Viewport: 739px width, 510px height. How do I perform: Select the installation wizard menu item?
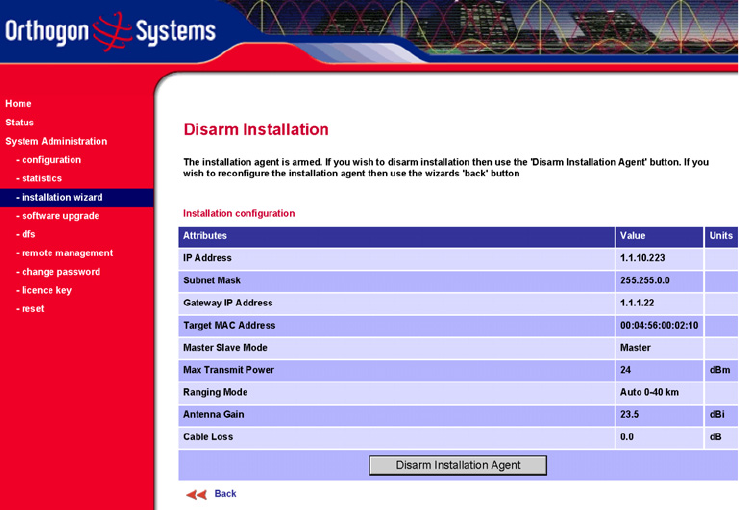pos(77,197)
